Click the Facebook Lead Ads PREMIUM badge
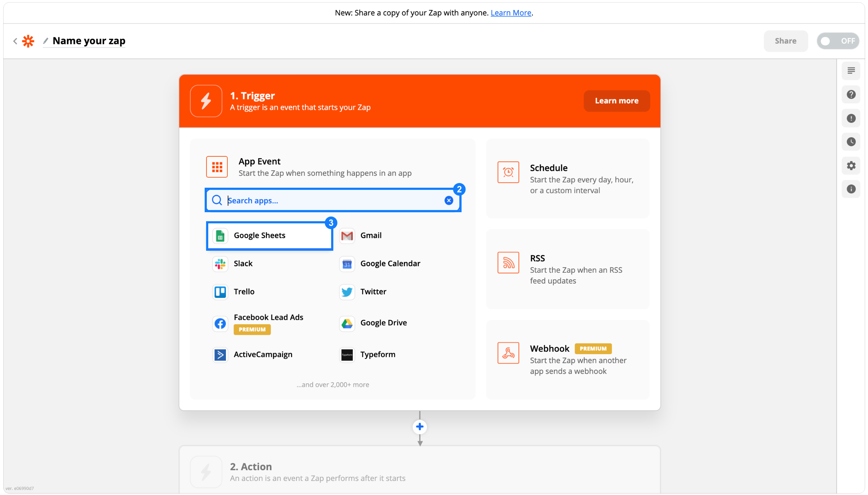868x495 pixels. tap(252, 330)
